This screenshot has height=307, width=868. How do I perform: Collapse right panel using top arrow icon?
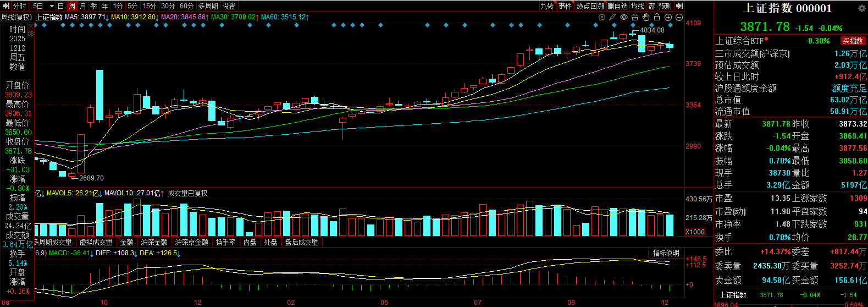[679, 6]
